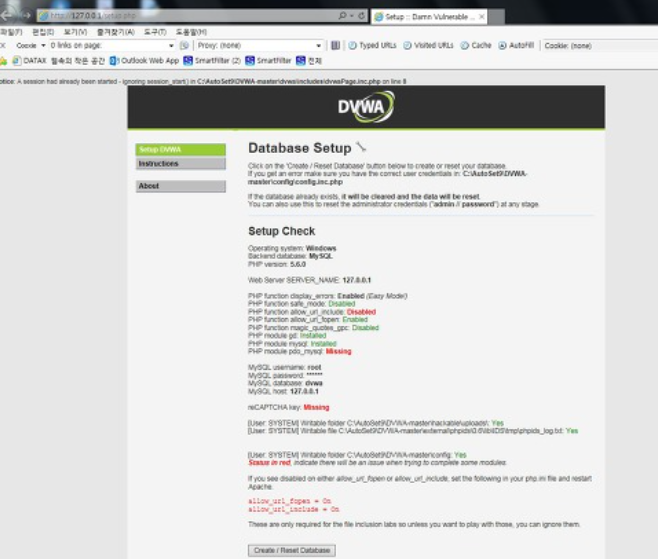658x559 pixels.
Task: Click the DVWA logo in the header
Action: 366,107
